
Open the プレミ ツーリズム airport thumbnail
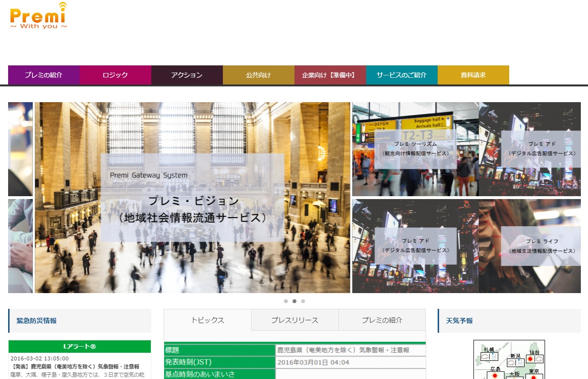coord(415,149)
